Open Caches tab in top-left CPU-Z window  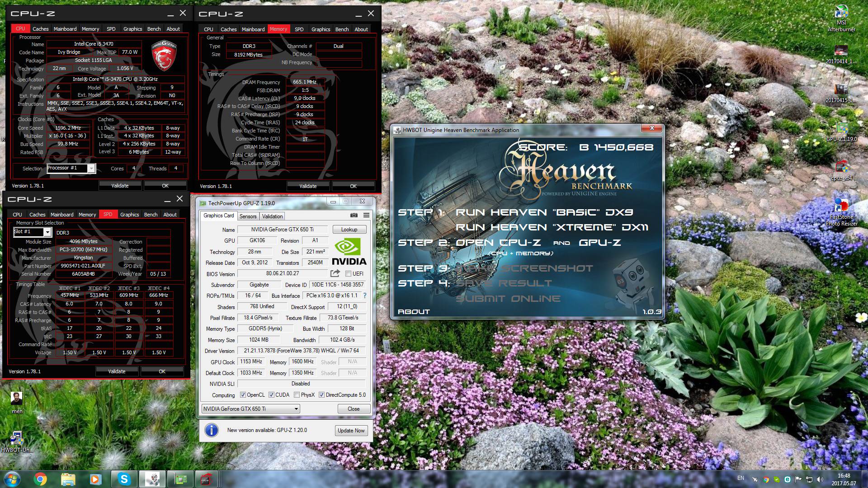(40, 29)
